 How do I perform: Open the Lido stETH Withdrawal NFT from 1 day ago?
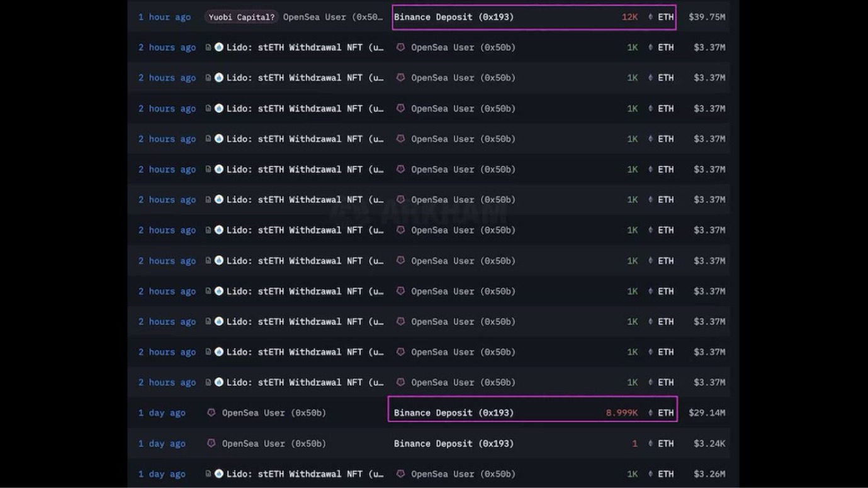point(305,474)
